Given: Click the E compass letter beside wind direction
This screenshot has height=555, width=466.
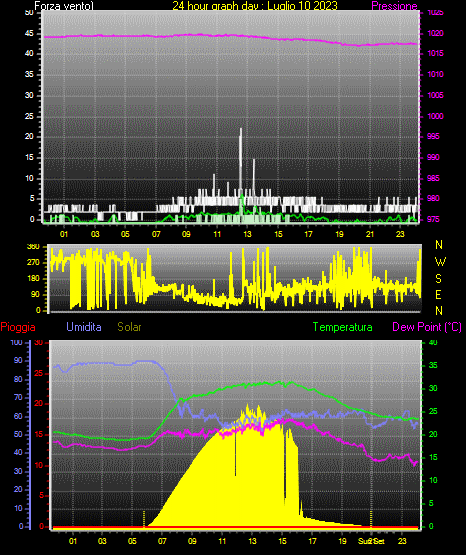Looking at the screenshot, I should pyautogui.click(x=438, y=294).
